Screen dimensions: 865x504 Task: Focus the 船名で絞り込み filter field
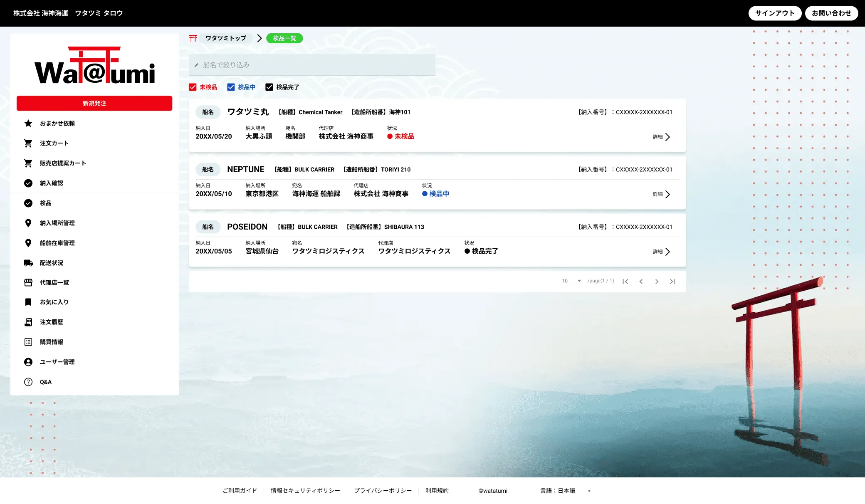click(x=312, y=65)
